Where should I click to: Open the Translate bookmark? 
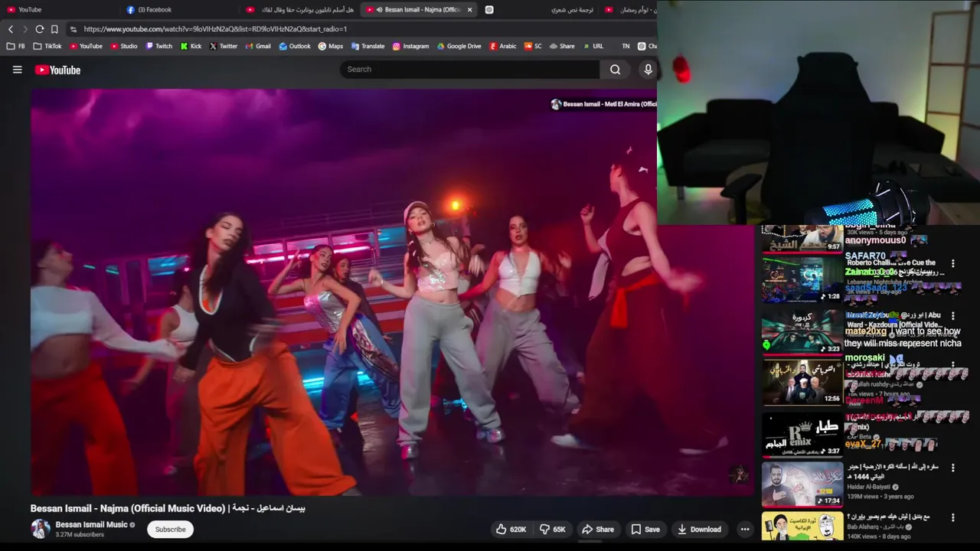tap(367, 46)
